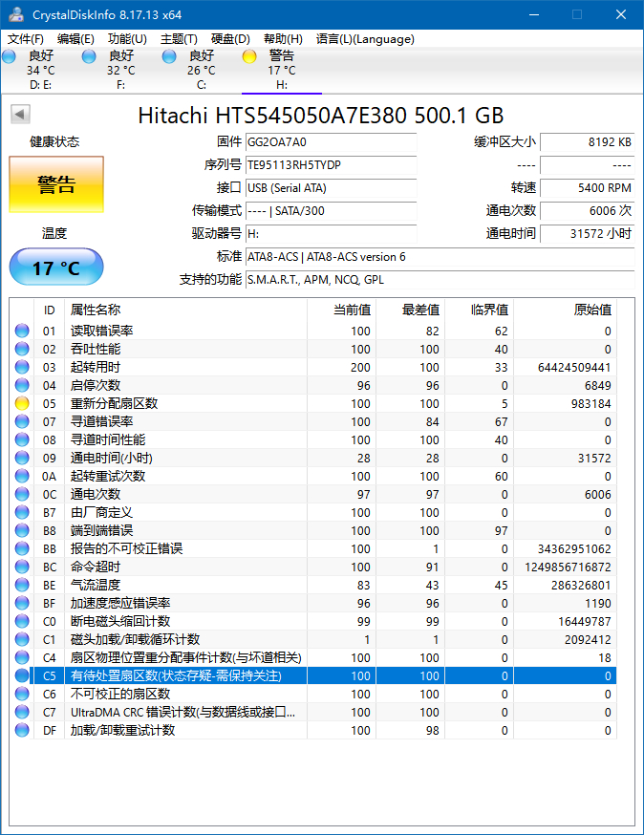Click status icon of 04 启停次数 row
Viewport: 644px width, 835px height.
pyautogui.click(x=22, y=385)
